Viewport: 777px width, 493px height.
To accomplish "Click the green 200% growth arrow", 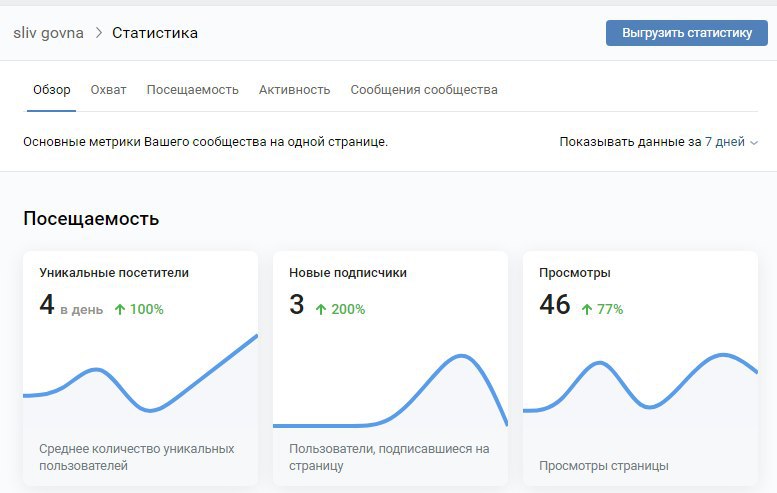I will (x=321, y=310).
